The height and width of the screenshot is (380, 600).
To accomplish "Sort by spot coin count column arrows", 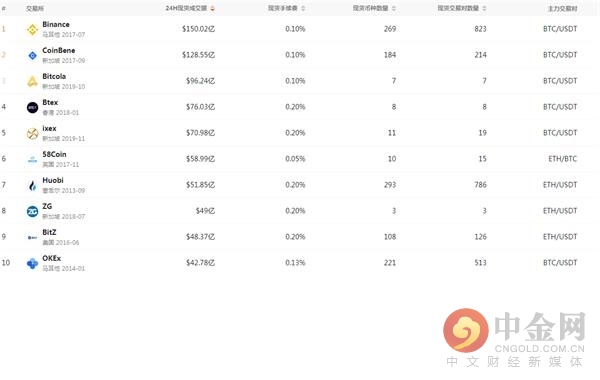I will pyautogui.click(x=394, y=8).
